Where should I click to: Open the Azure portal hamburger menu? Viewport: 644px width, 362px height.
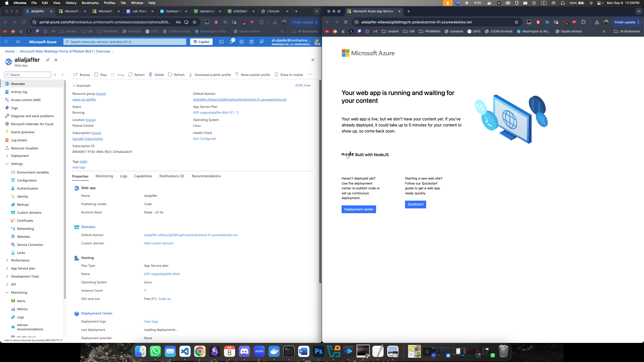[18, 42]
